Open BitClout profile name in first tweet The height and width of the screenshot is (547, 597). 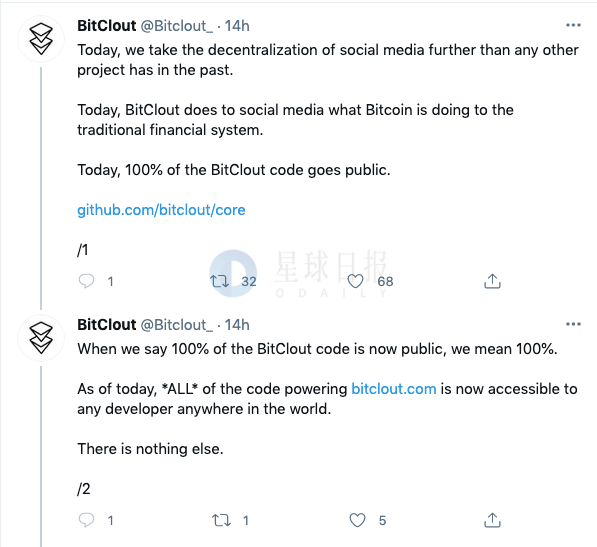click(107, 26)
